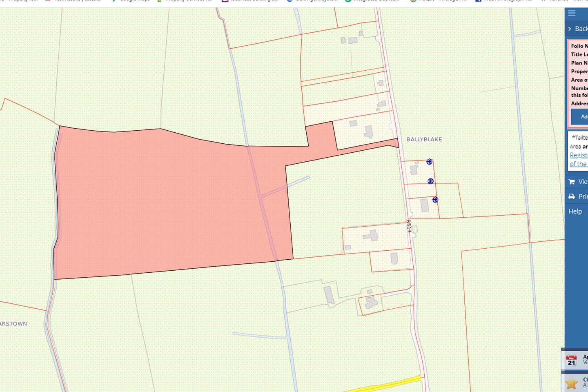Open the calendar appointments icon showing 21
This screenshot has width=588, height=392.
point(571,360)
